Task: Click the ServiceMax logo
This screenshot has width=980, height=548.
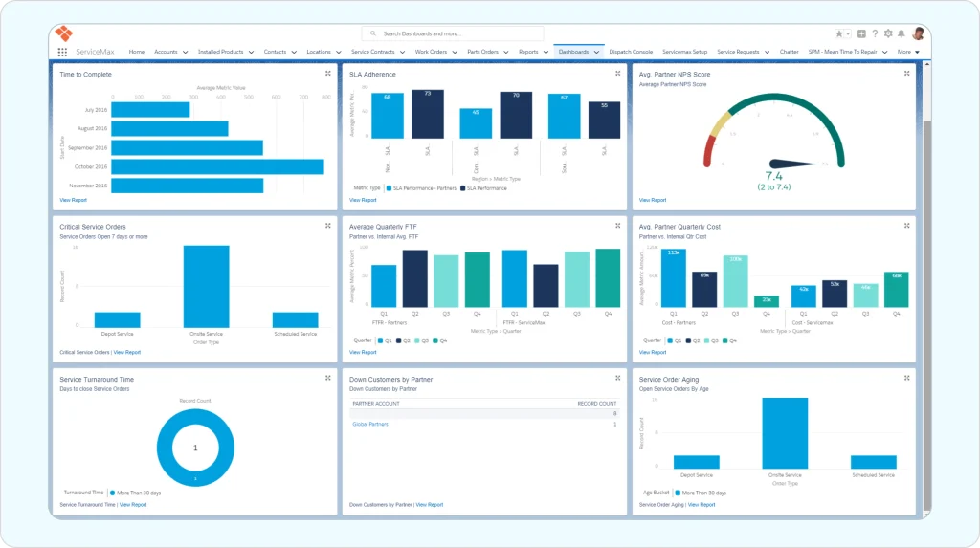Action: tap(64, 33)
